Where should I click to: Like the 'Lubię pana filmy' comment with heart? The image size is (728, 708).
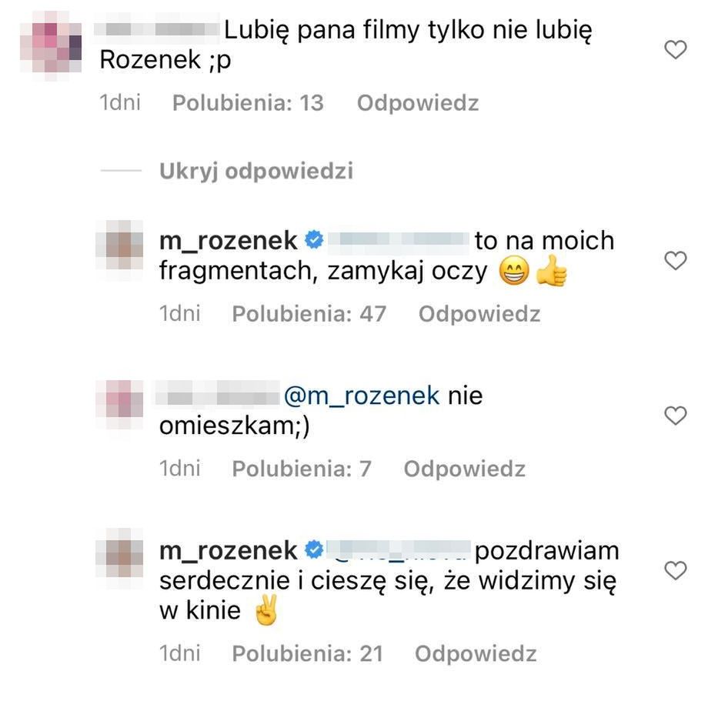pos(675,50)
